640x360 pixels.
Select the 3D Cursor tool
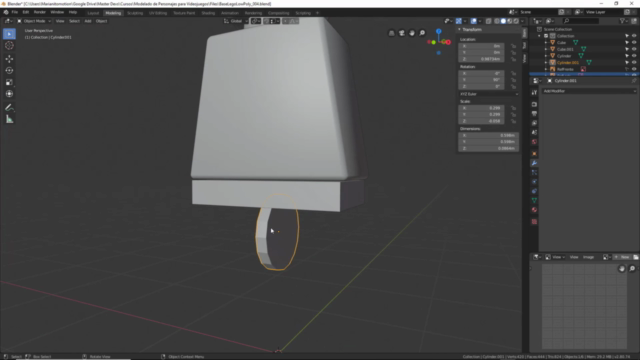[9, 46]
